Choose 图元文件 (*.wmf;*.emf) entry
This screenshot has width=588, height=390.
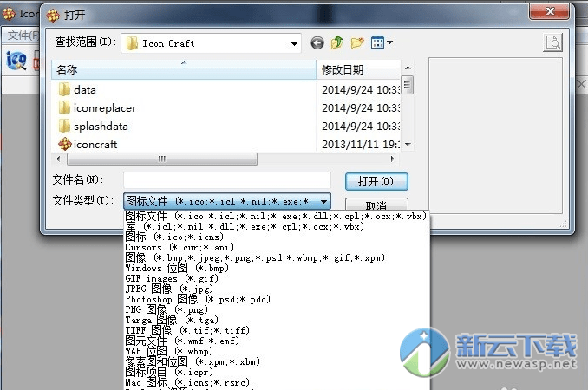point(276,341)
